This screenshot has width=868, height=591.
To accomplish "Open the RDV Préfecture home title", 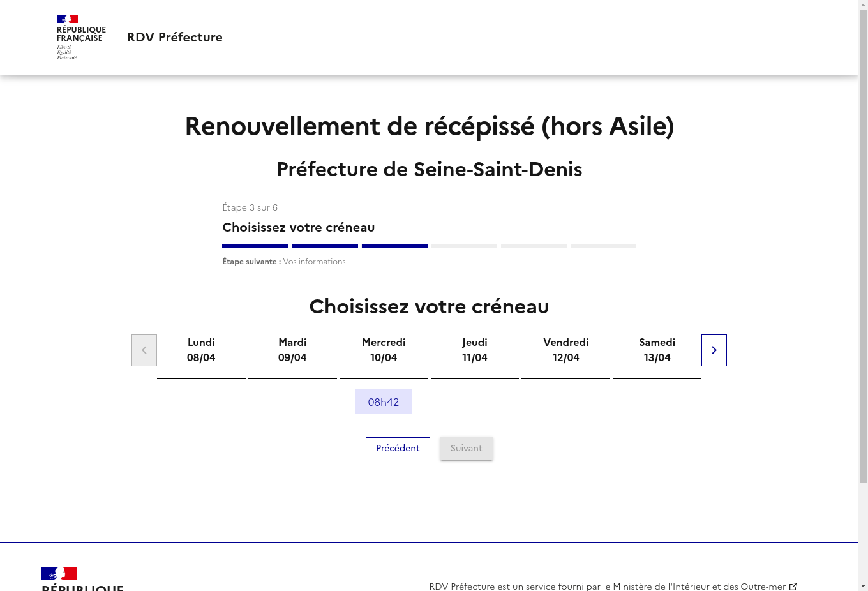I will tap(175, 37).
